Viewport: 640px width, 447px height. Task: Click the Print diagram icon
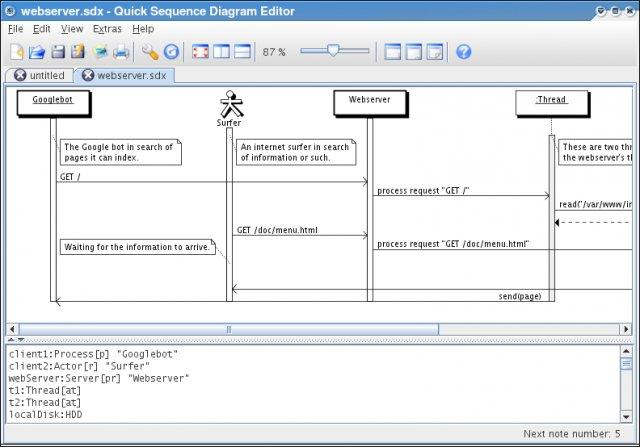(121, 52)
